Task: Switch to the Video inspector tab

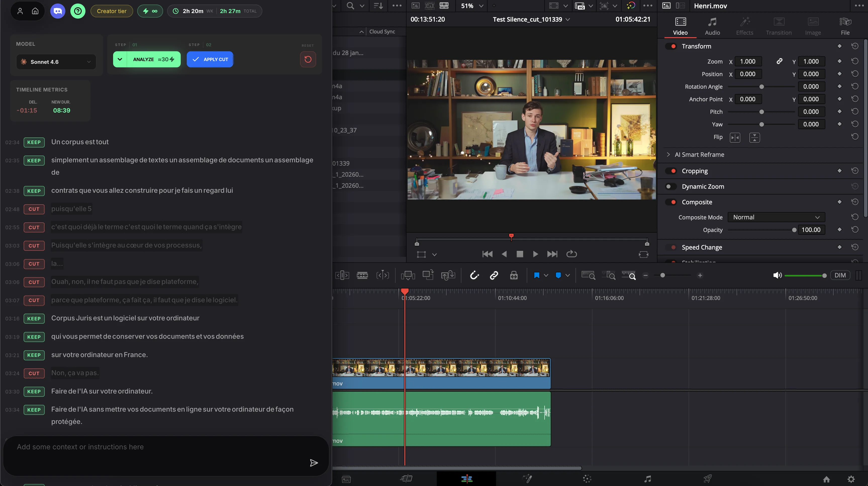Action: 680,26
